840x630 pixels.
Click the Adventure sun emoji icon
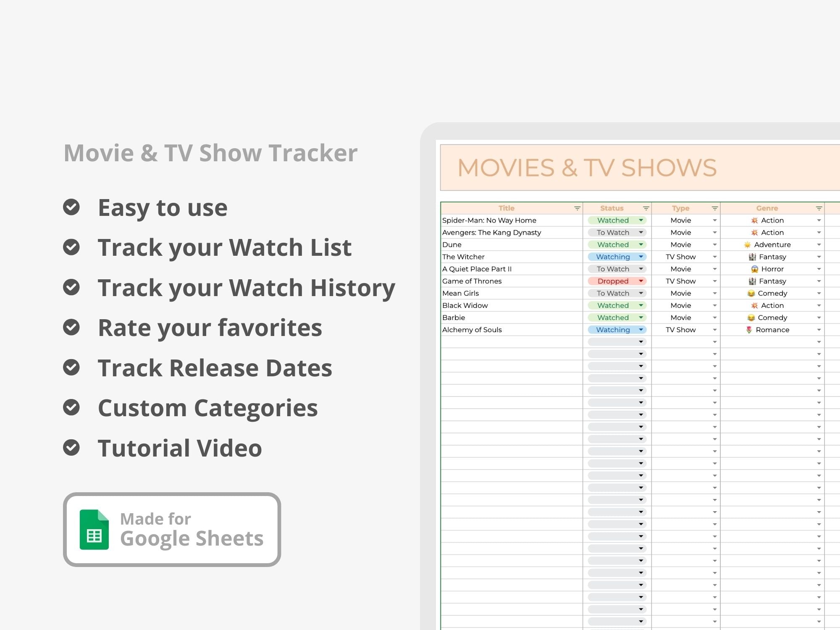tap(747, 245)
